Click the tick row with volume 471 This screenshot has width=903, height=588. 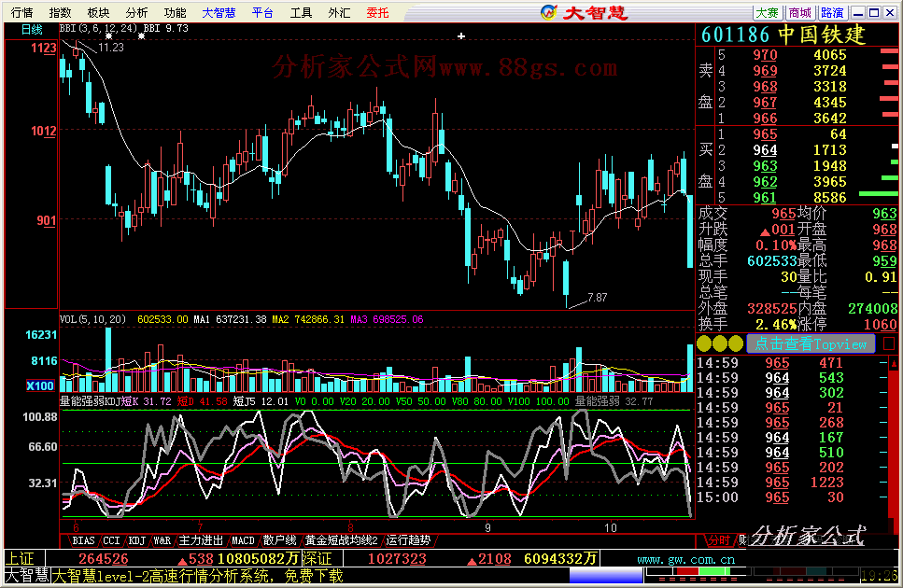(x=790, y=362)
